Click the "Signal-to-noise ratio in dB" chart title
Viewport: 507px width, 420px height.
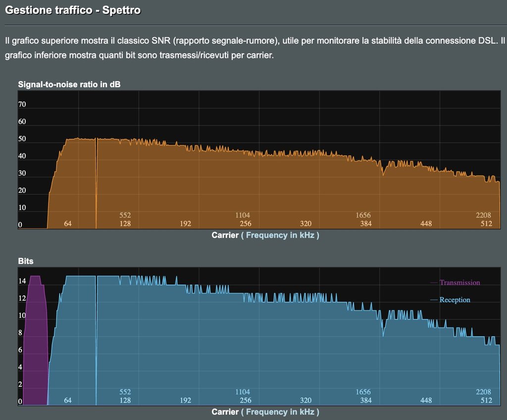69,84
